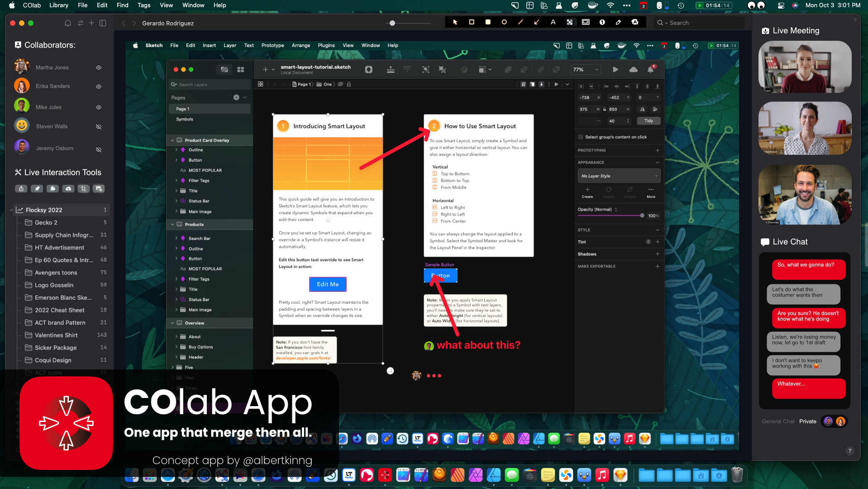Select the filled rectangle annotation tool
The height and width of the screenshot is (489, 868).
pyautogui.click(x=488, y=22)
